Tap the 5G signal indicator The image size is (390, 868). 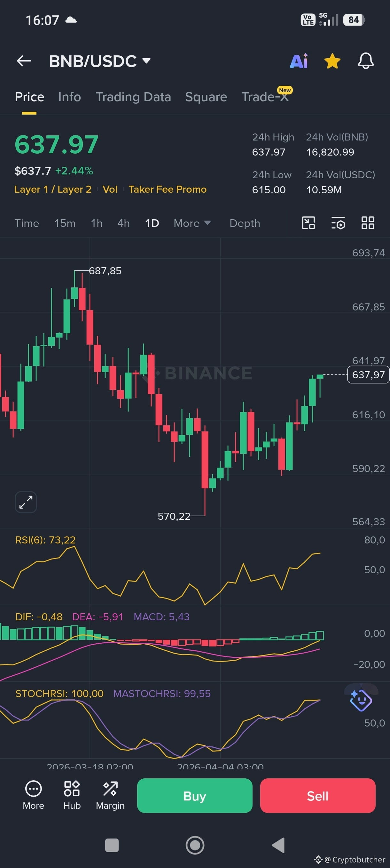[328, 19]
